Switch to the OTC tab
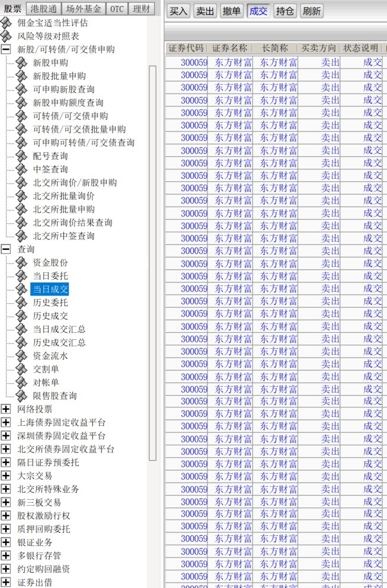 pyautogui.click(x=117, y=9)
